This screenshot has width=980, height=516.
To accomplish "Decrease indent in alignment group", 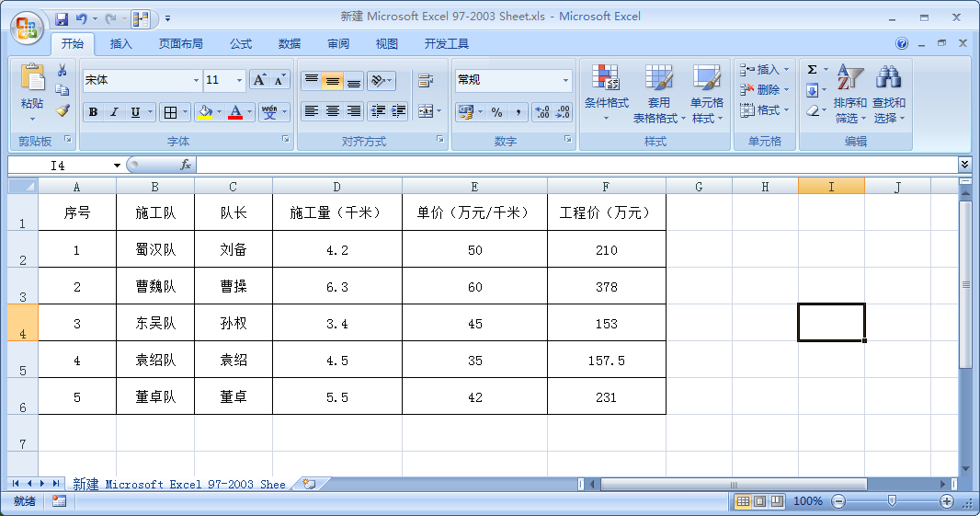I will (378, 111).
